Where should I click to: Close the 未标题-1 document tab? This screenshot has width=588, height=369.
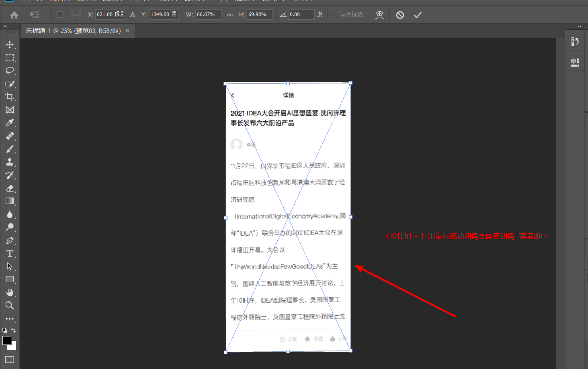127,31
